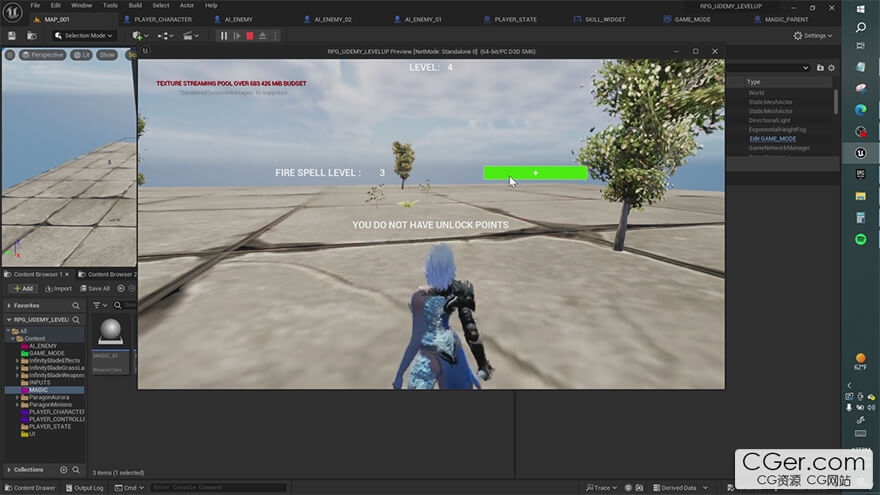The width and height of the screenshot is (880, 495).
Task: Click the browse content icon beside Save
Action: click(x=31, y=36)
